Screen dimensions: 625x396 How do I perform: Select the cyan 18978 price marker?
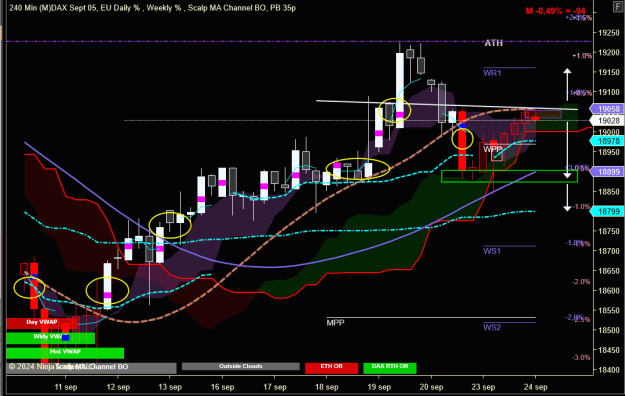(607, 141)
